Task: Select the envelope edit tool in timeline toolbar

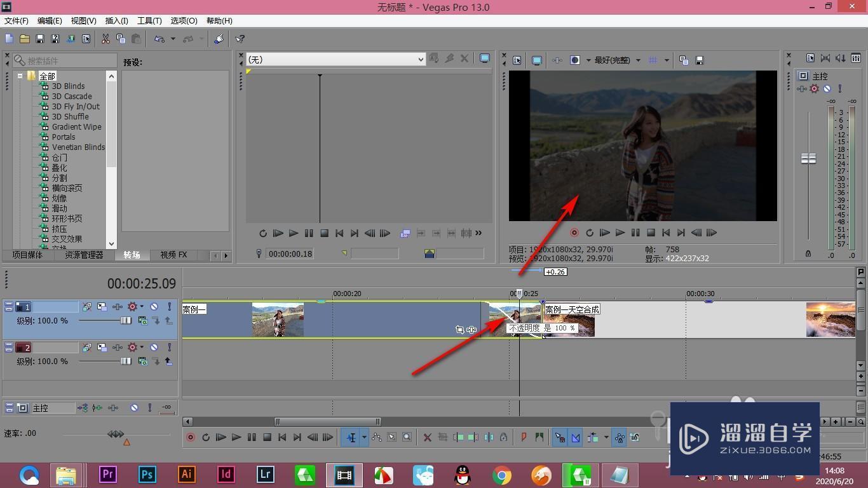Action: click(377, 437)
